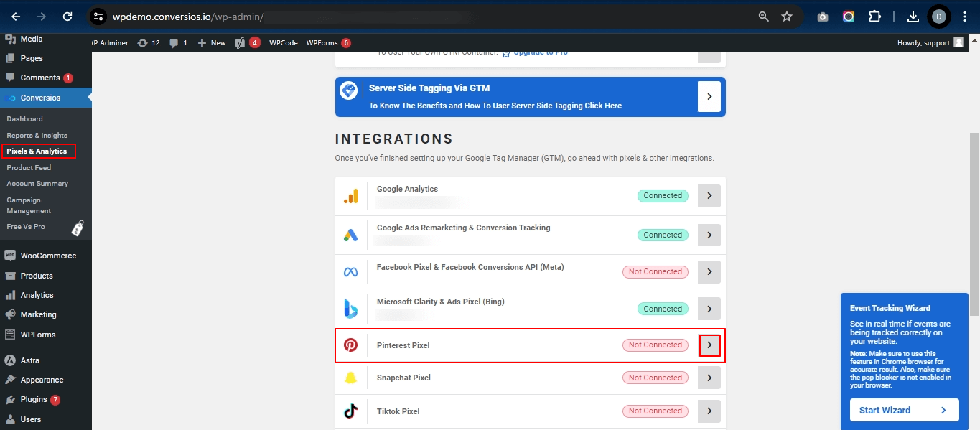The height and width of the screenshot is (430, 980).
Task: Click the zoom magnifier icon in address bar
Action: point(764,16)
